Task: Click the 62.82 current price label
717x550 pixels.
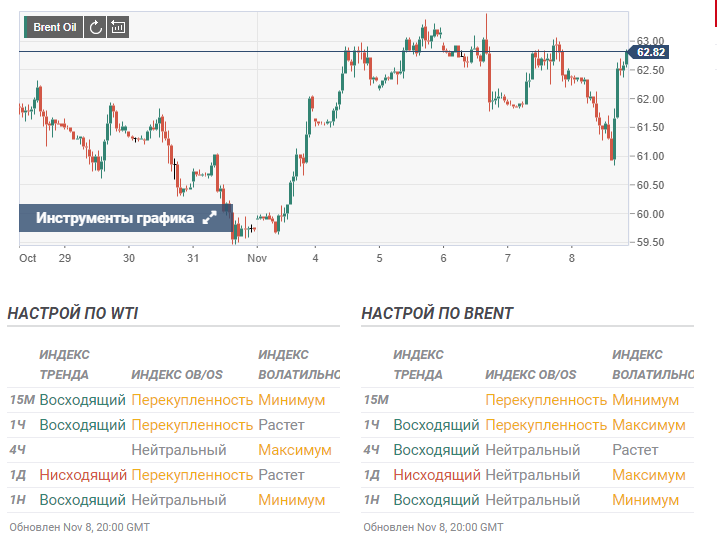Action: [649, 52]
